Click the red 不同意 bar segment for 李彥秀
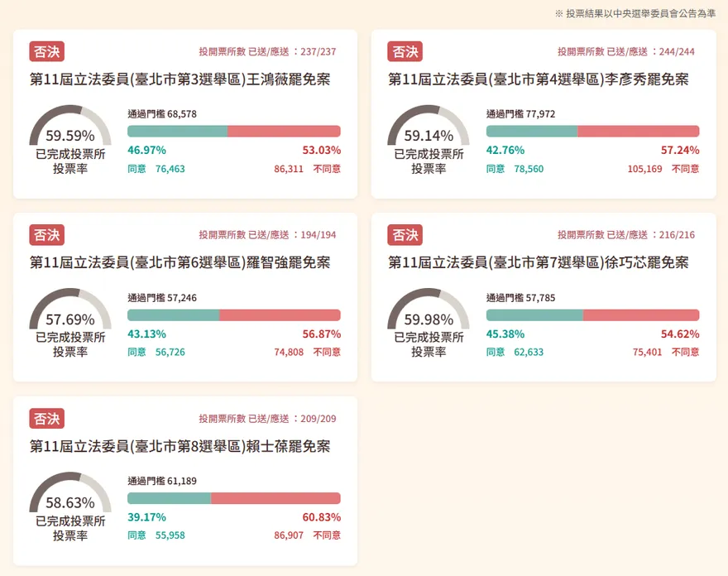 pos(638,132)
